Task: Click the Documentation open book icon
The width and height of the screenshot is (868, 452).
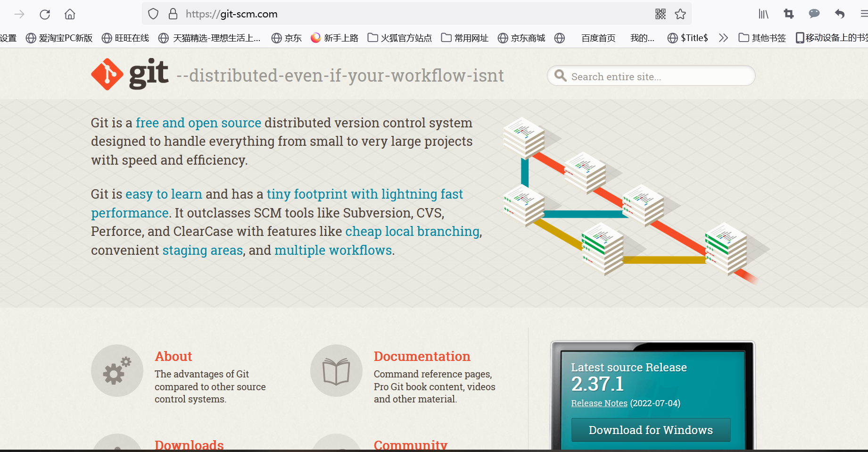Action: [x=336, y=370]
